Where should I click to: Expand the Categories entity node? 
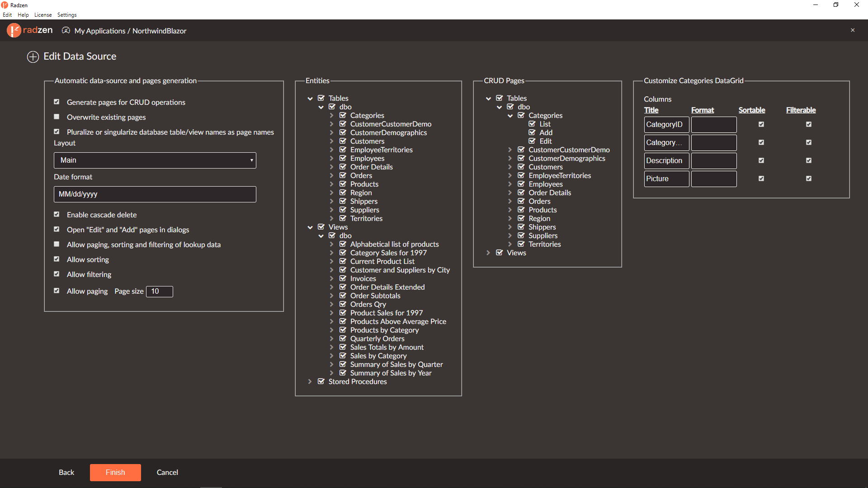click(x=332, y=116)
